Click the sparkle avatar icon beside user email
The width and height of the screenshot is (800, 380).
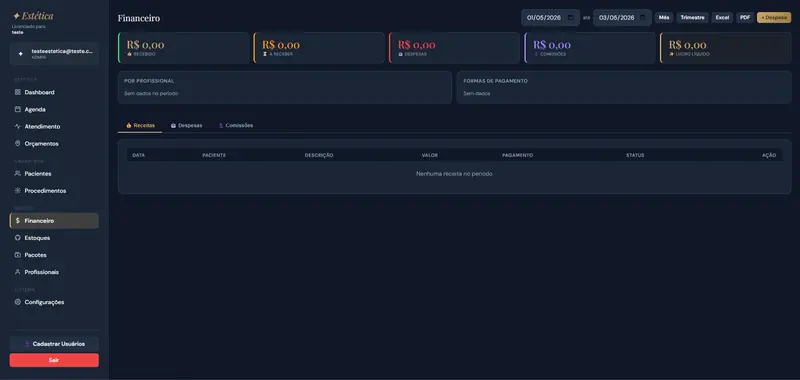point(21,54)
